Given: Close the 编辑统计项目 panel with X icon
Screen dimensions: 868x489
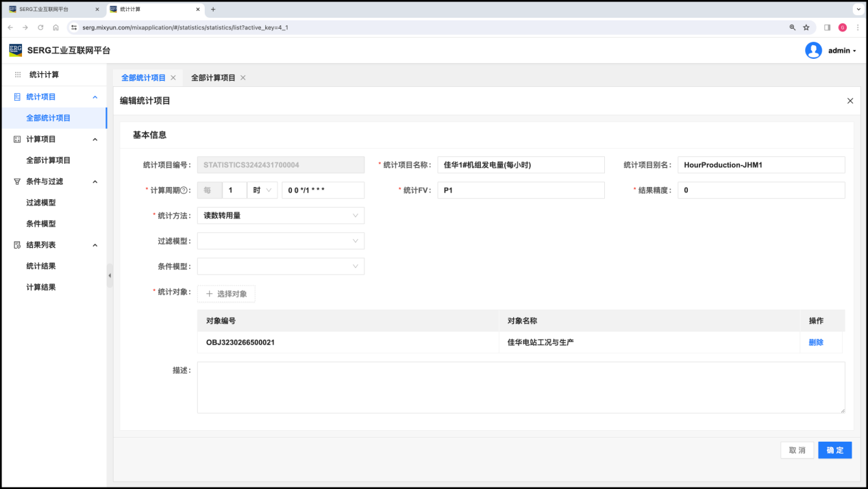Looking at the screenshot, I should (x=850, y=101).
